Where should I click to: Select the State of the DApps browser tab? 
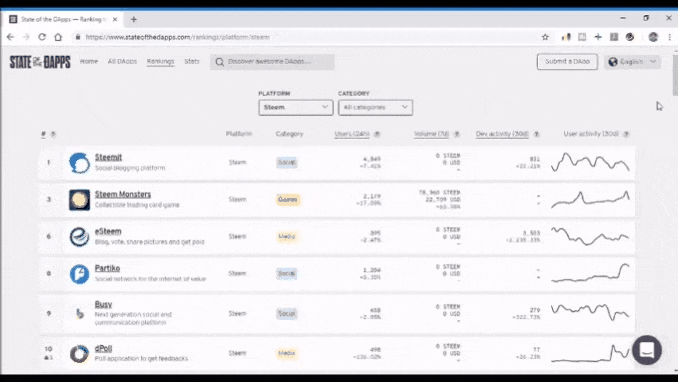(63, 19)
